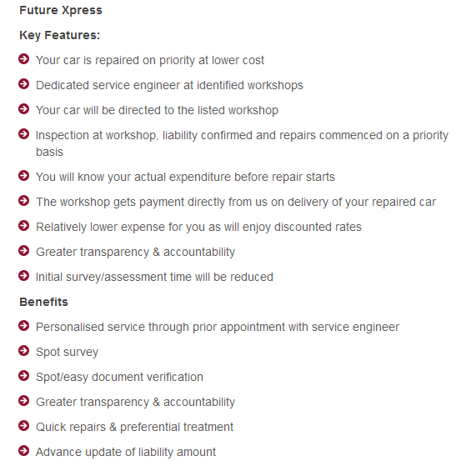Click arrow bullet next to 'You will know your actual expenditure'
The height and width of the screenshot is (476, 456).
[x=23, y=175]
